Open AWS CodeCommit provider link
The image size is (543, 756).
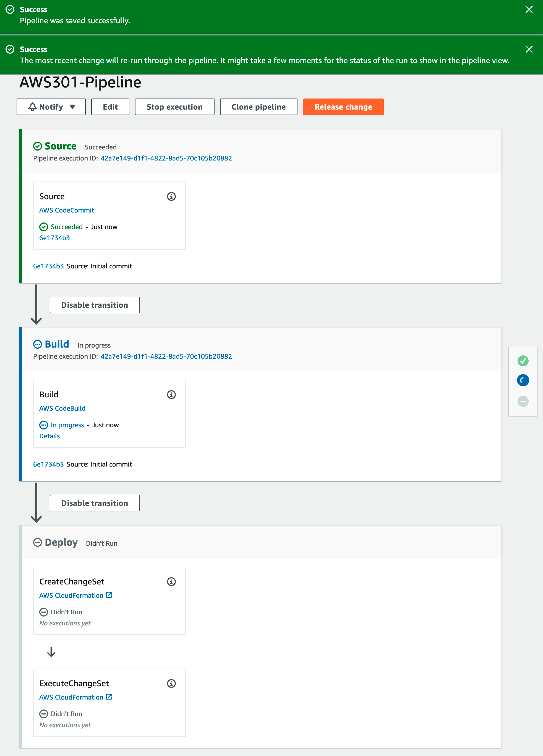point(67,210)
